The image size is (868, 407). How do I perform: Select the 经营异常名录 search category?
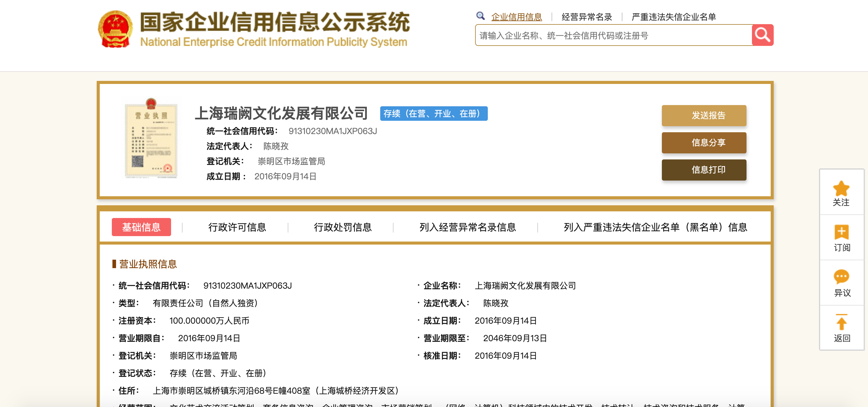587,17
